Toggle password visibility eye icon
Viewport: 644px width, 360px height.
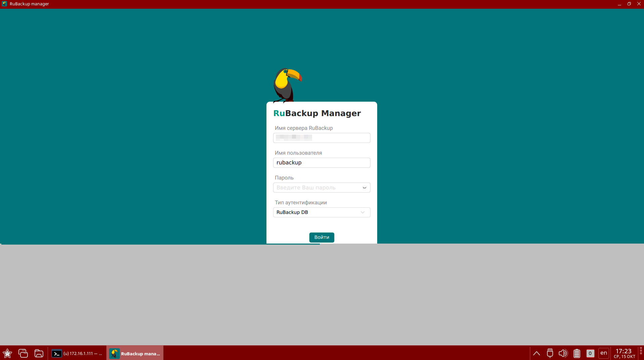(x=364, y=188)
